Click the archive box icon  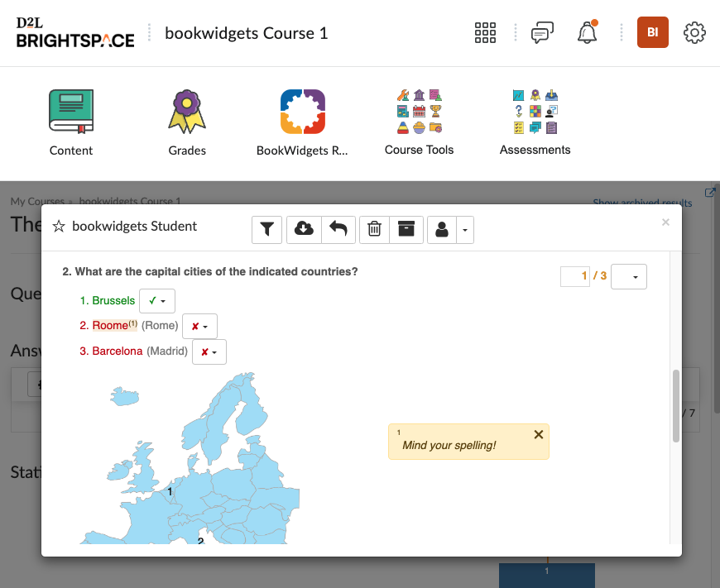coord(406,230)
